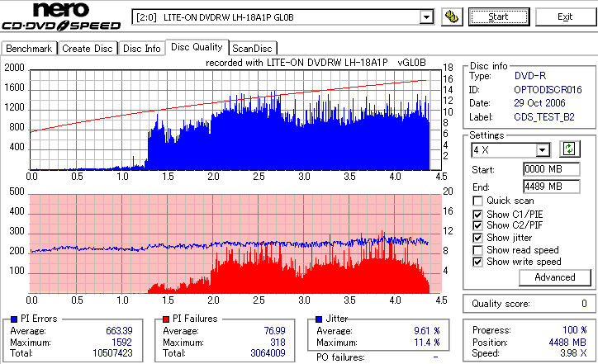Disable Show write speed checkbox
This screenshot has width=598, height=364.
[x=477, y=262]
